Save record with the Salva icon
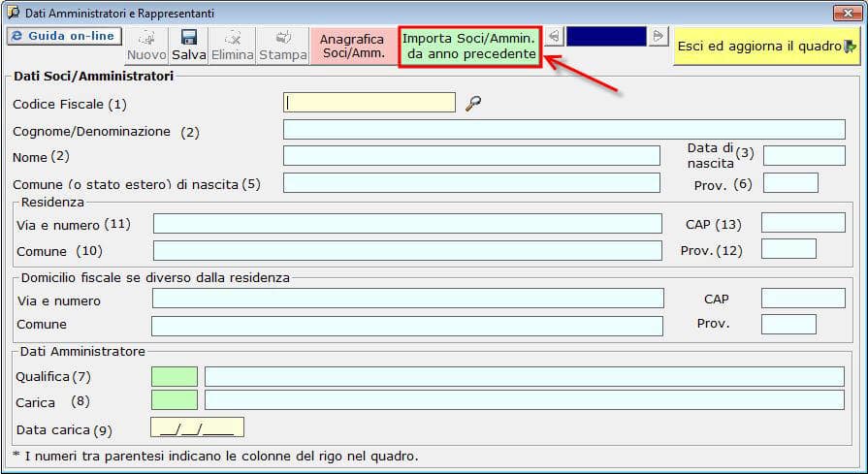Screen dimensions: 868x474 click(189, 46)
